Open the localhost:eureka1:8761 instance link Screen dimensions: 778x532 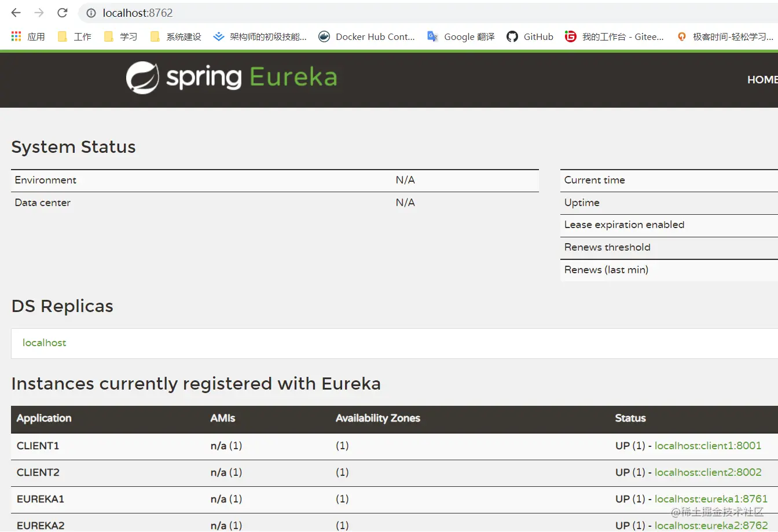pyautogui.click(x=711, y=499)
